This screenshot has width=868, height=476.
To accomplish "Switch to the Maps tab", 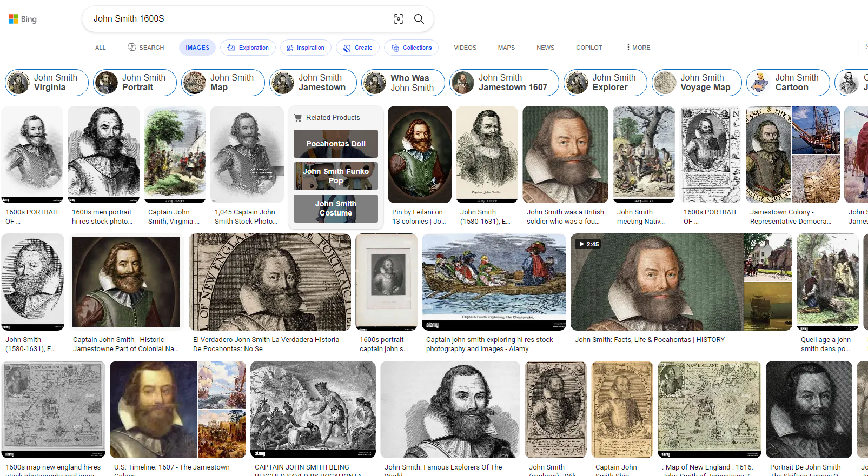I will (x=506, y=48).
